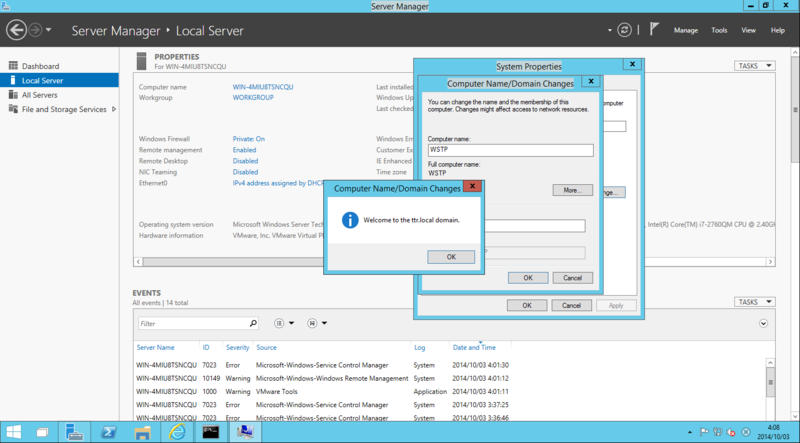Open the Help menu
800x443 pixels.
(778, 30)
